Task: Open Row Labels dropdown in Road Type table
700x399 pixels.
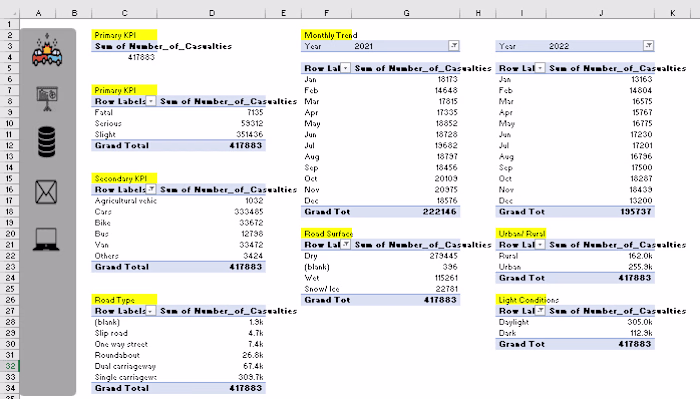Action: point(151,311)
